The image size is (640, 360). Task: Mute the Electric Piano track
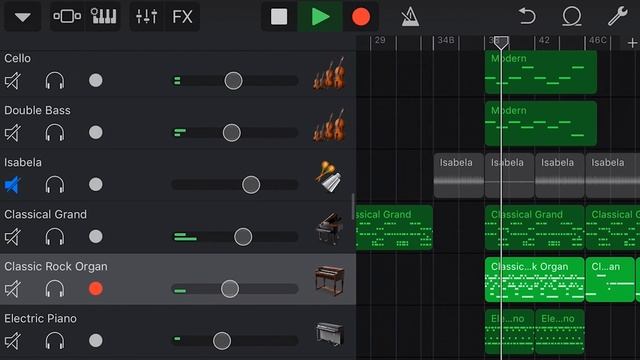tap(13, 341)
